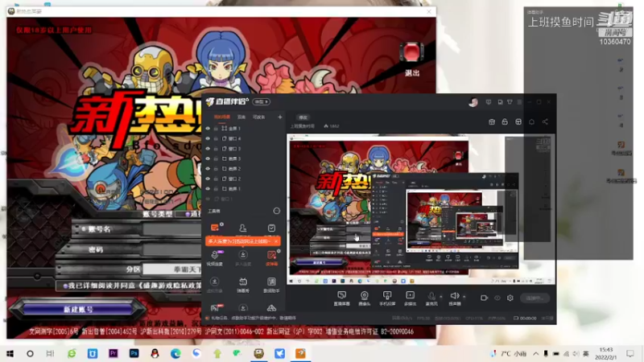
Task: Launch Premiere Pro from the taskbar
Action: click(114, 353)
